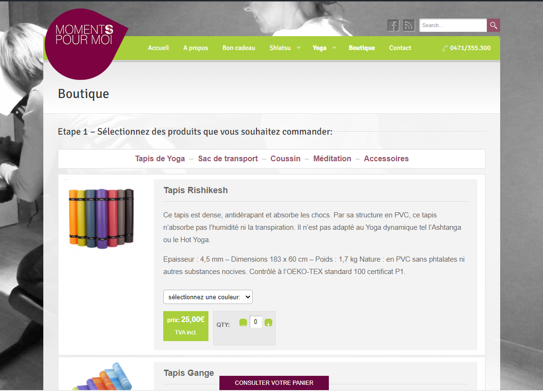Jump to the Coussin category

coord(286,158)
